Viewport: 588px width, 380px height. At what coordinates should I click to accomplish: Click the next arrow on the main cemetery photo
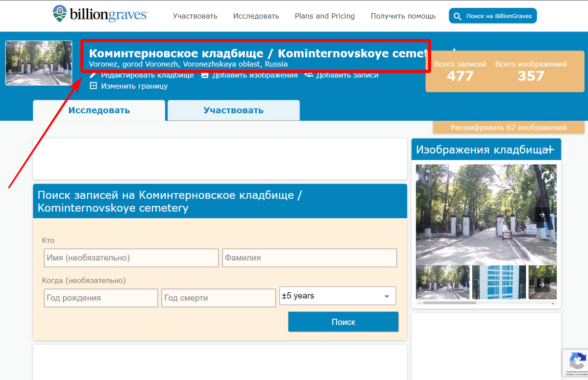point(542,215)
